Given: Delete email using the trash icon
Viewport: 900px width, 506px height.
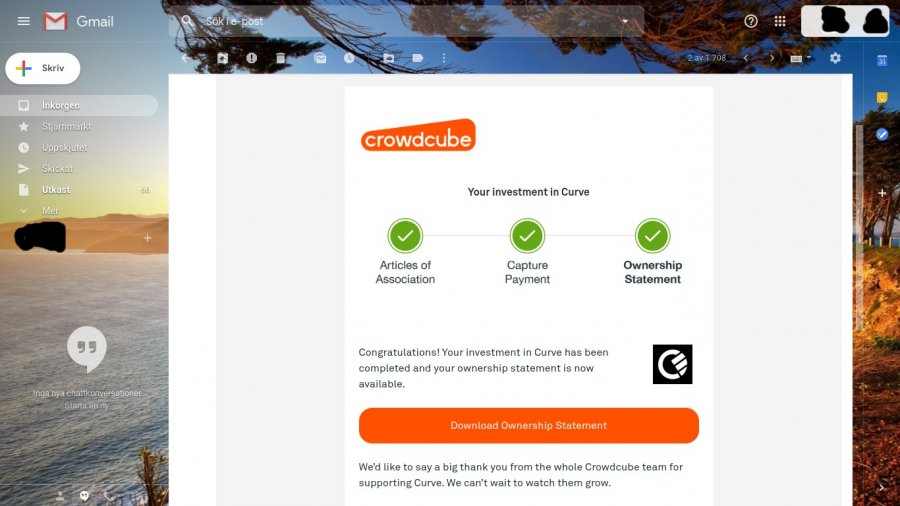Looking at the screenshot, I should [x=281, y=58].
